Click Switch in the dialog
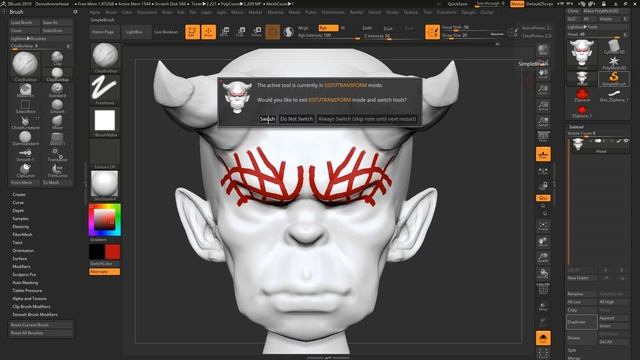 coord(267,119)
